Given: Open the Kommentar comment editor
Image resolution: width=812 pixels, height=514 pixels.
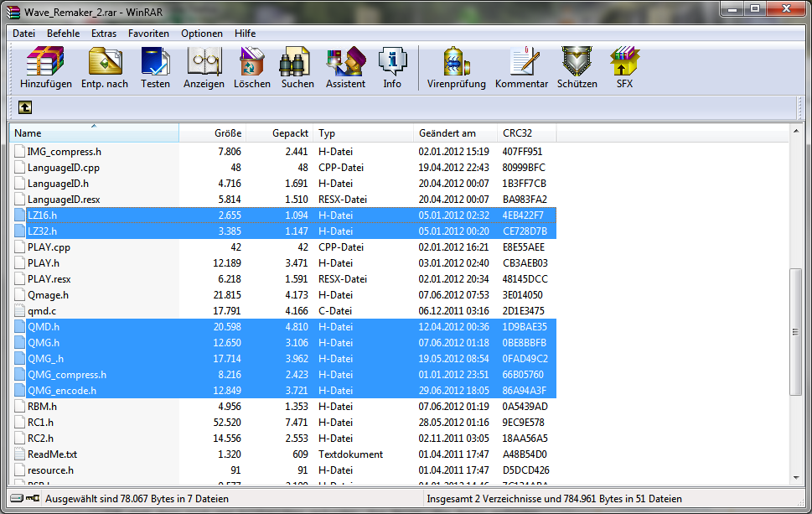Looking at the screenshot, I should (521, 67).
